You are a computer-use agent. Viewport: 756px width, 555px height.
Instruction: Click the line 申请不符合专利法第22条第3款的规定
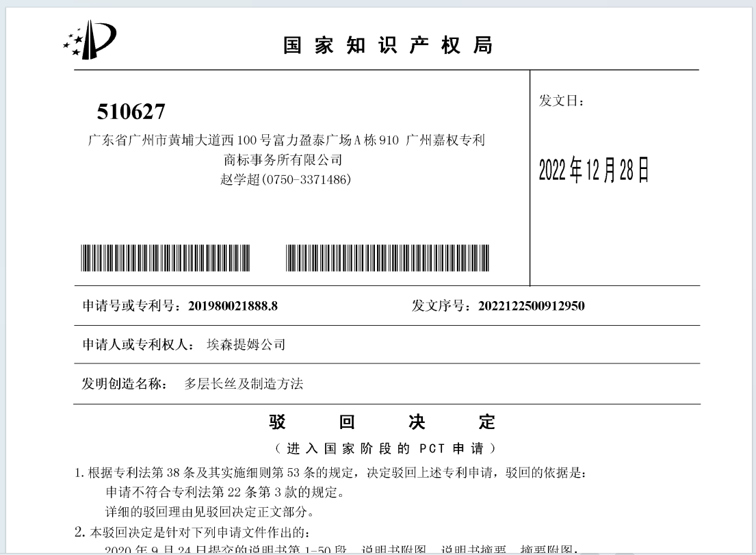[224, 492]
